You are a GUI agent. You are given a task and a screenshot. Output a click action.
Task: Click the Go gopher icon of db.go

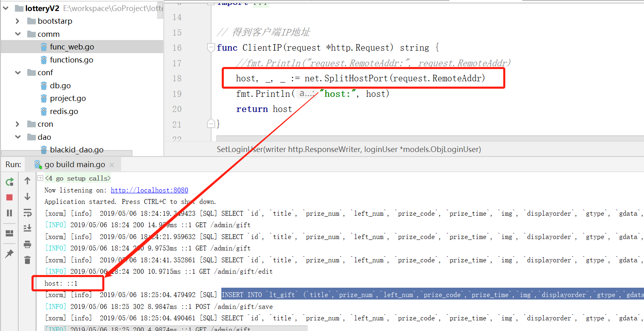click(44, 85)
